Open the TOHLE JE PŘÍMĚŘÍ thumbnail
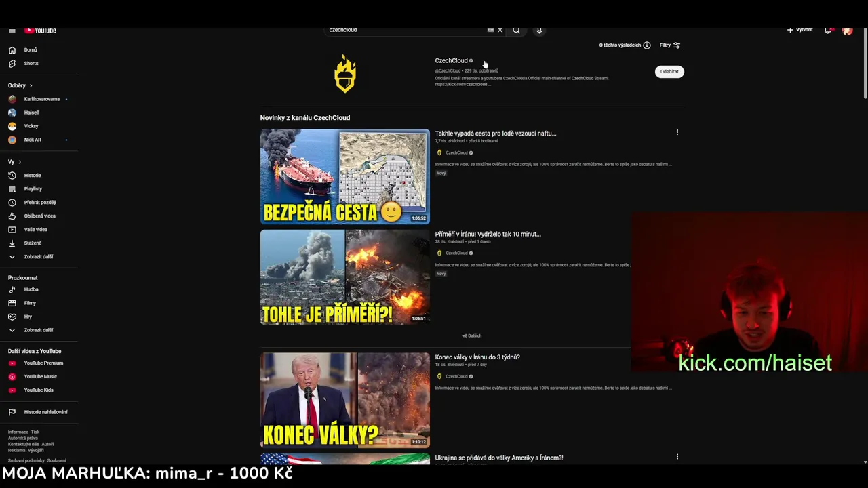Viewport: 868px width, 488px height. coord(345,277)
